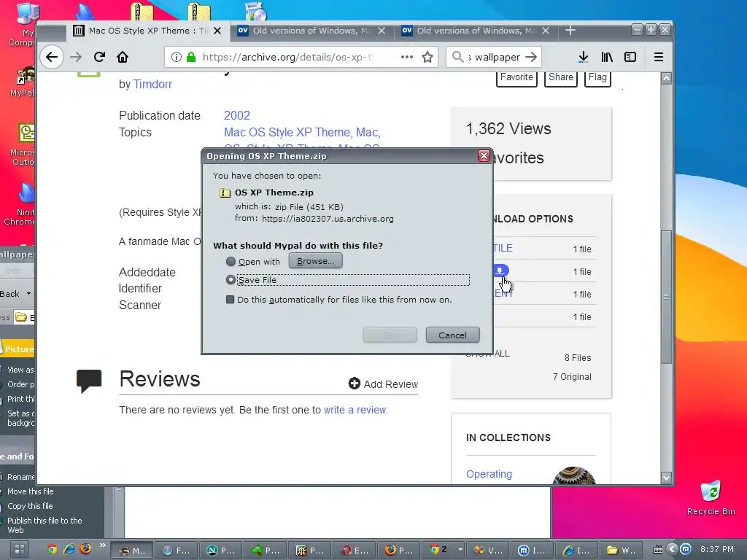
Task: Click the Mypal icon in the system tray
Action: point(685,550)
